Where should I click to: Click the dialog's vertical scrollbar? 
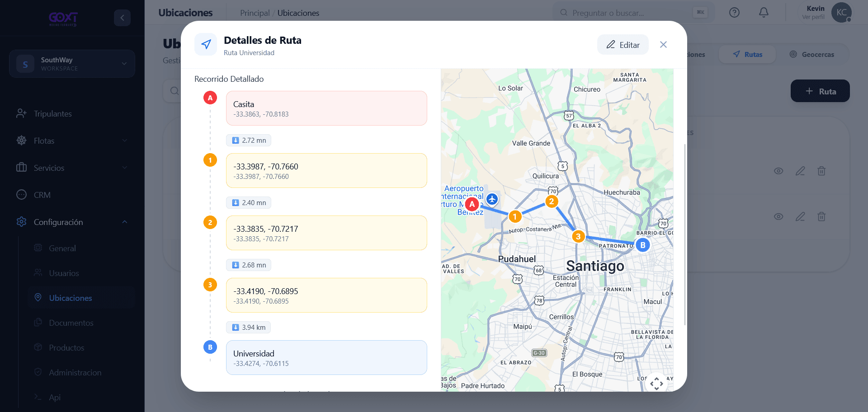[x=685, y=234]
